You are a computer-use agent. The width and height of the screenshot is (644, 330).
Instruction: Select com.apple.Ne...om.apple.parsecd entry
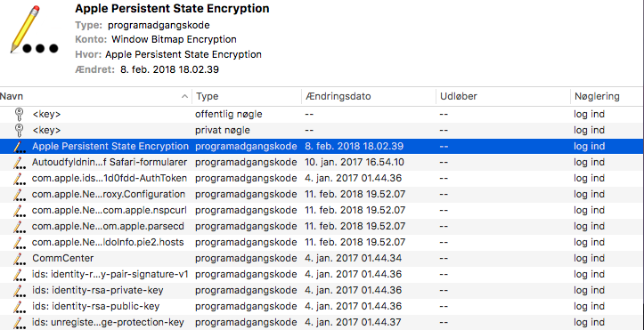(x=322, y=226)
